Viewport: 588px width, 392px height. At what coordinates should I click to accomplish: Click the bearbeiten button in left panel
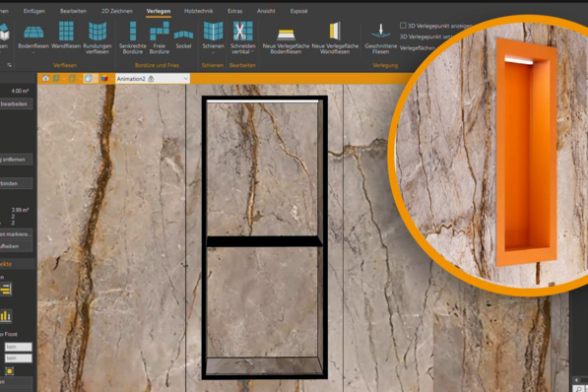pyautogui.click(x=16, y=103)
